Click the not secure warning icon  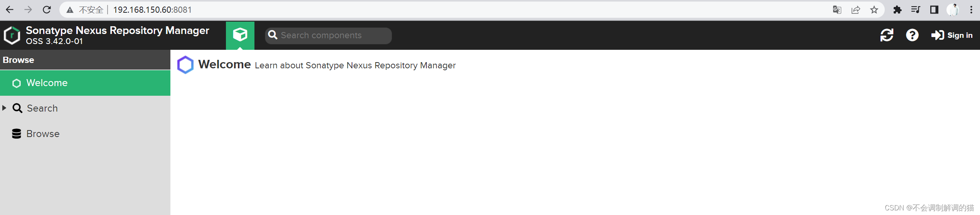point(70,10)
